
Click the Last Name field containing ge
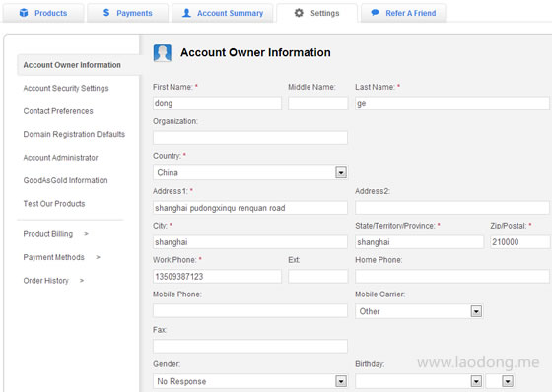(x=452, y=103)
